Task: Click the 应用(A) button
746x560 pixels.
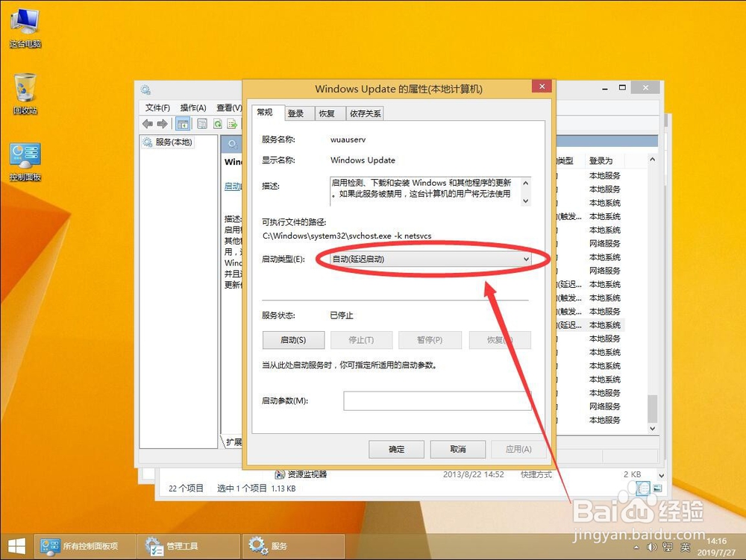Action: click(x=518, y=449)
